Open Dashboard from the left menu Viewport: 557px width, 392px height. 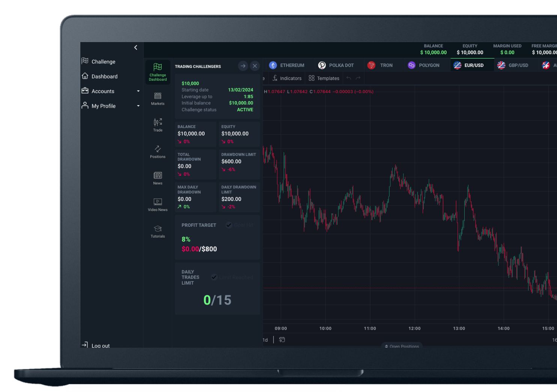pos(104,76)
